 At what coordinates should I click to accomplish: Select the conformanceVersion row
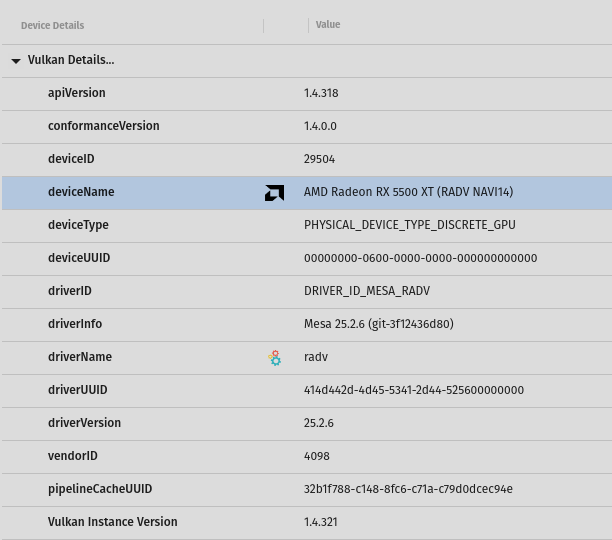click(103, 126)
